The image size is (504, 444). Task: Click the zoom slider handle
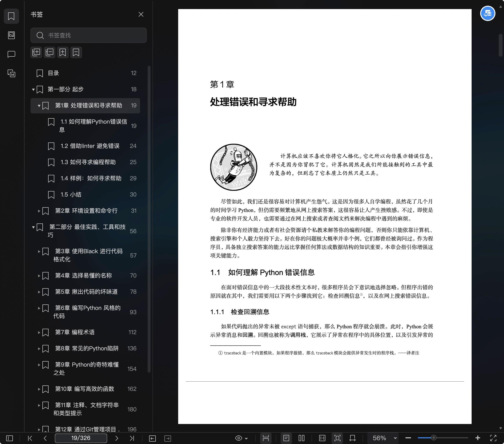point(433,438)
